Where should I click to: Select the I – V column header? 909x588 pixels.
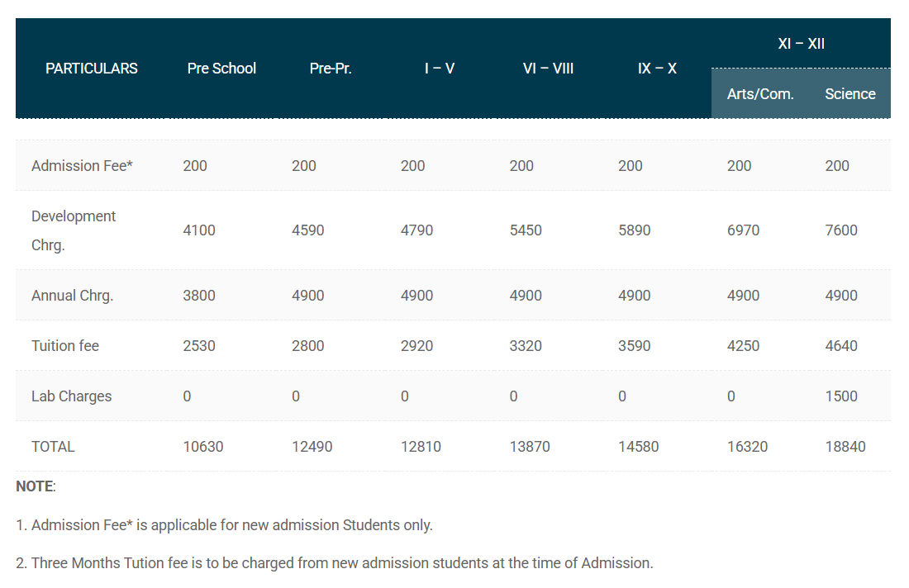[x=439, y=69]
